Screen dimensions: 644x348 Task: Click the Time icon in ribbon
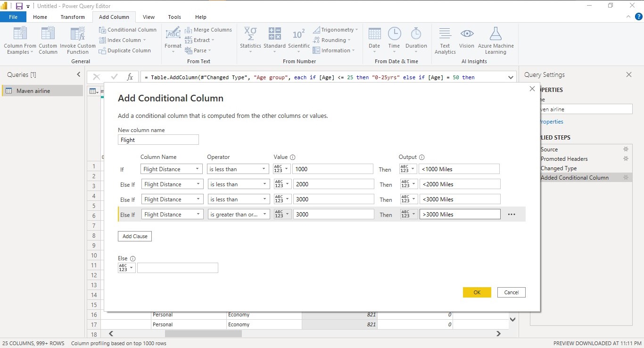(394, 34)
